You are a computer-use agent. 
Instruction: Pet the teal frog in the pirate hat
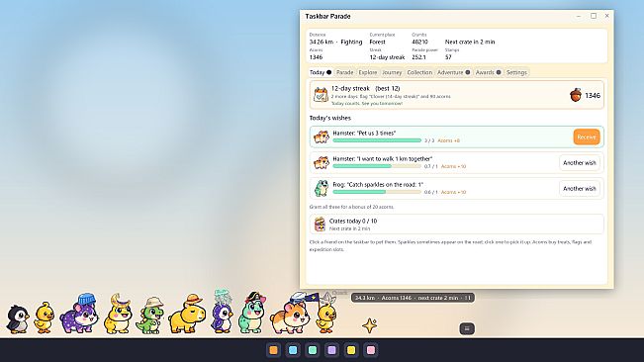pyautogui.click(x=252, y=313)
